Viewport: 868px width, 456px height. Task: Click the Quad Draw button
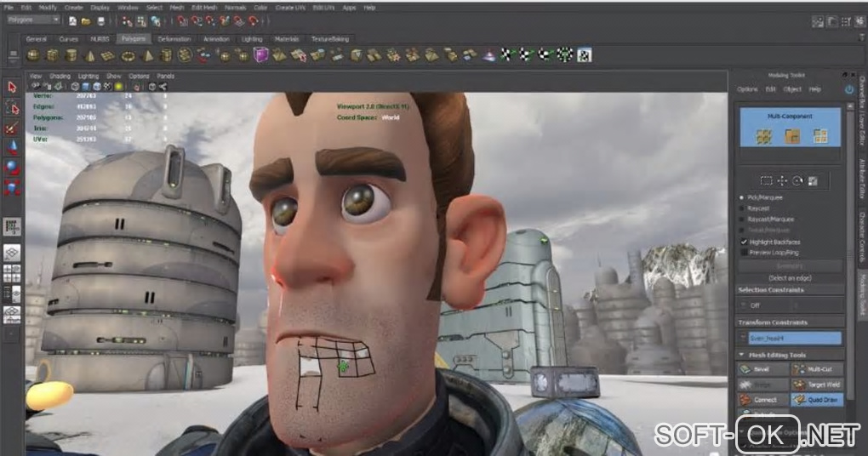pyautogui.click(x=817, y=399)
